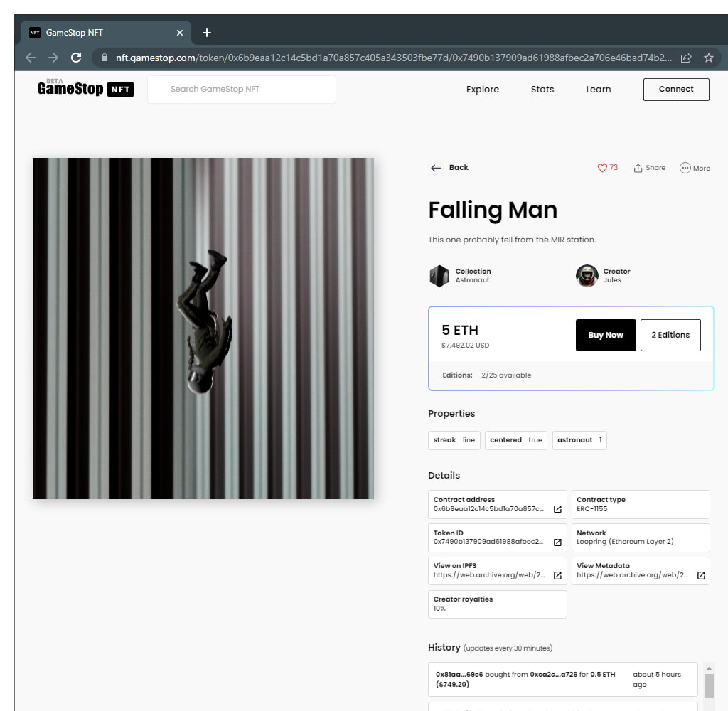Click the Search GameStop NFT field
The width and height of the screenshot is (728, 711).
click(x=242, y=90)
